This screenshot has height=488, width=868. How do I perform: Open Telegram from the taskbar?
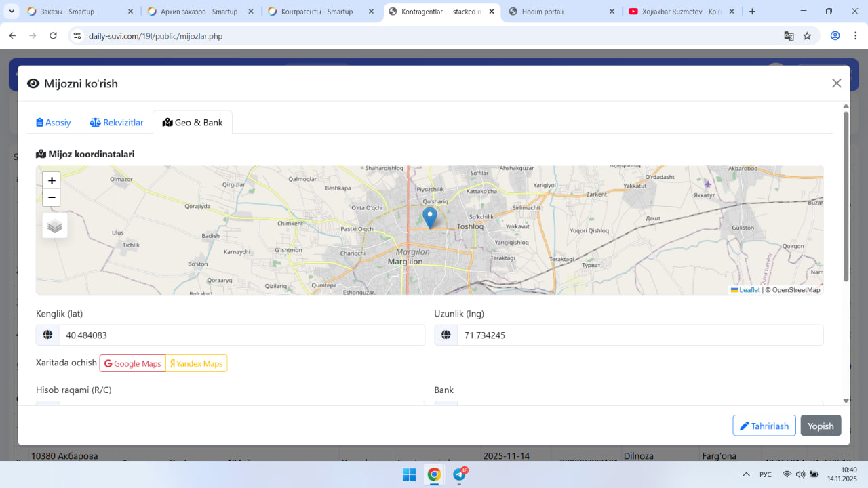pyautogui.click(x=459, y=474)
